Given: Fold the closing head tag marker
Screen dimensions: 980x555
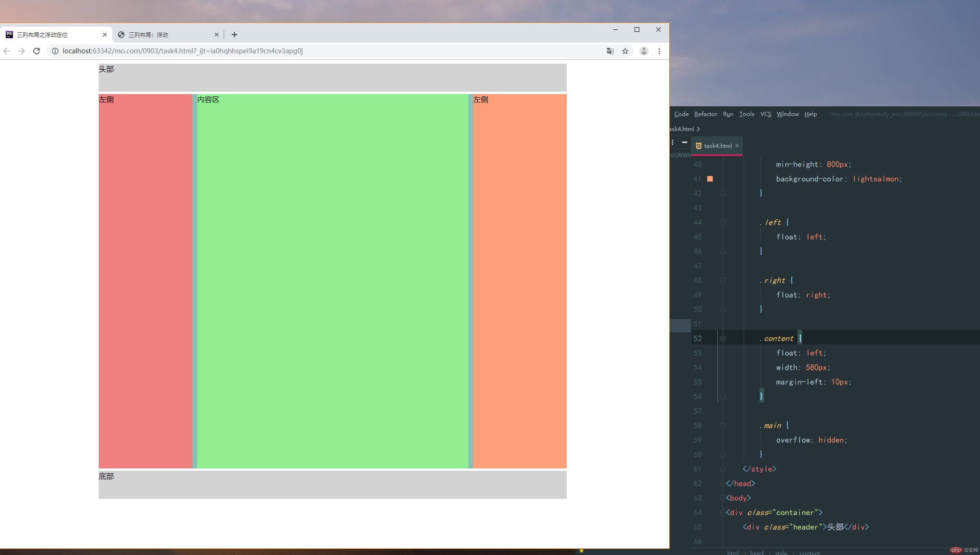Looking at the screenshot, I should (x=723, y=483).
